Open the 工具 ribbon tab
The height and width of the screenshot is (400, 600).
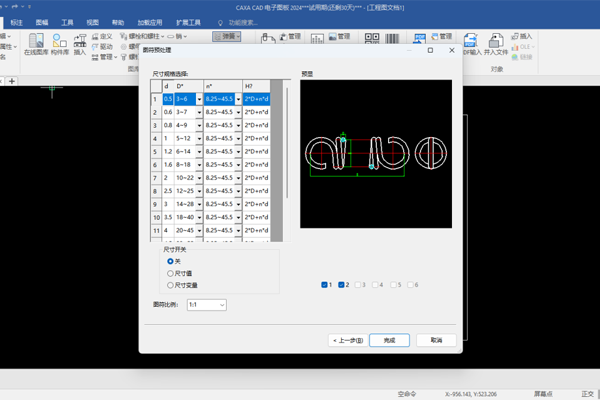tap(67, 23)
